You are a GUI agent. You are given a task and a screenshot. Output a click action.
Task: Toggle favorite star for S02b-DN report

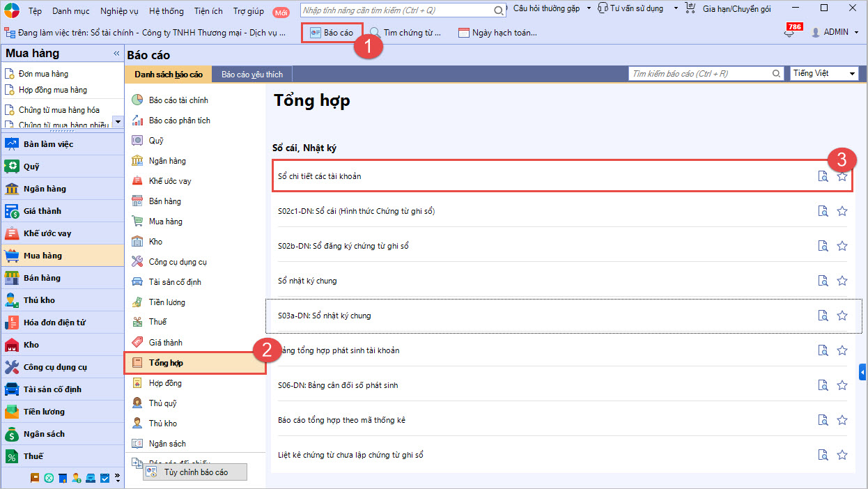[x=842, y=246]
